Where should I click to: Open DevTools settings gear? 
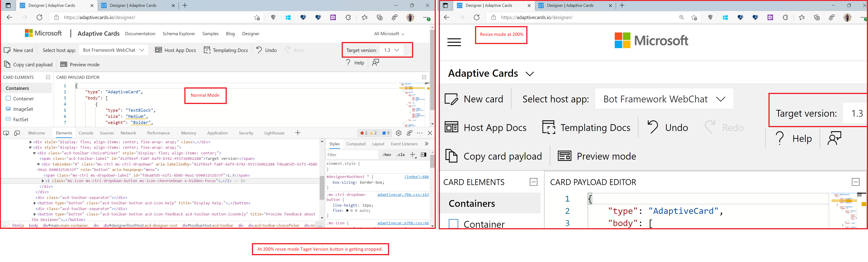(399, 133)
